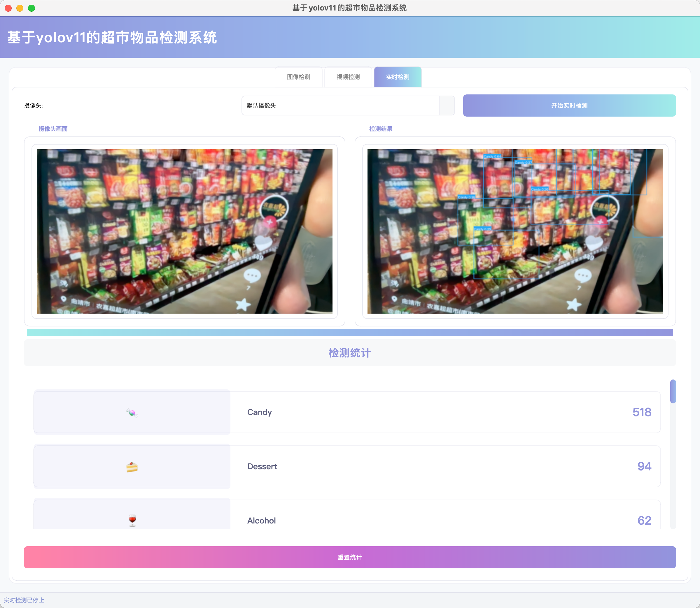Click the statistics list scrollbar thumb
The height and width of the screenshot is (608, 700).
pyautogui.click(x=673, y=391)
